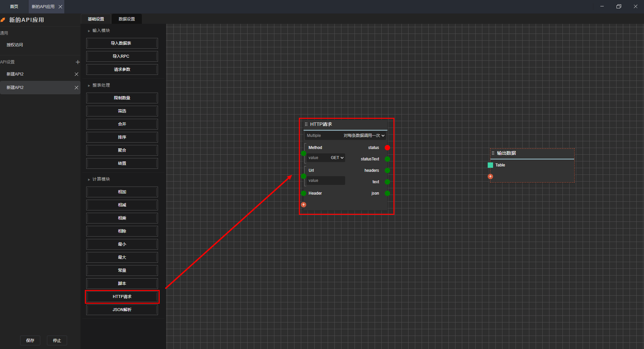The width and height of the screenshot is (644, 349).
Task: Click the red status output port
Action: tap(387, 148)
